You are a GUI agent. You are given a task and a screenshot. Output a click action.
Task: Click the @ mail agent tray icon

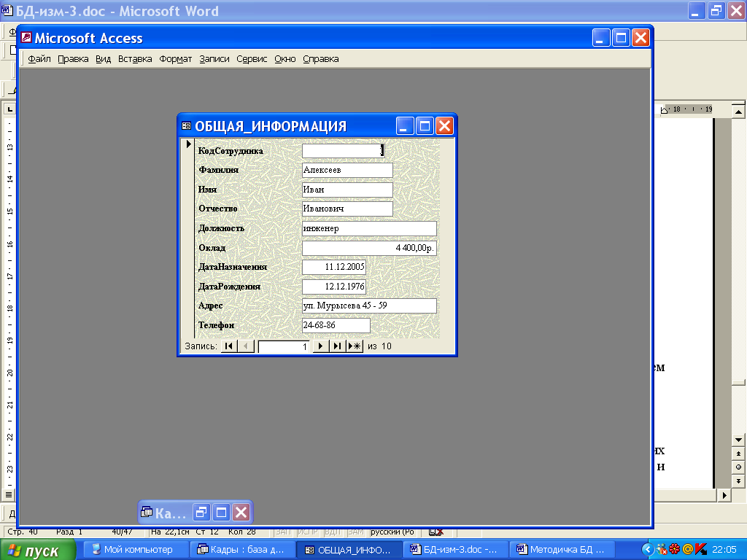tap(687, 550)
